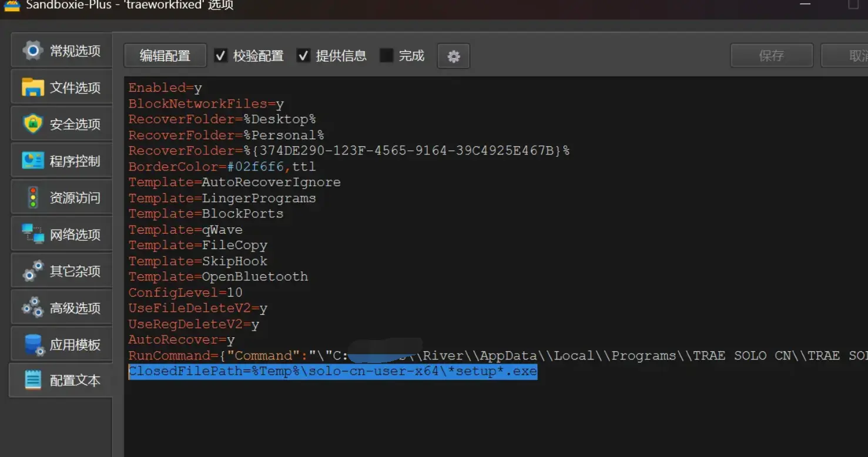Minimize the Sandboxie-Plus options window
The height and width of the screenshot is (457, 868).
point(805,5)
